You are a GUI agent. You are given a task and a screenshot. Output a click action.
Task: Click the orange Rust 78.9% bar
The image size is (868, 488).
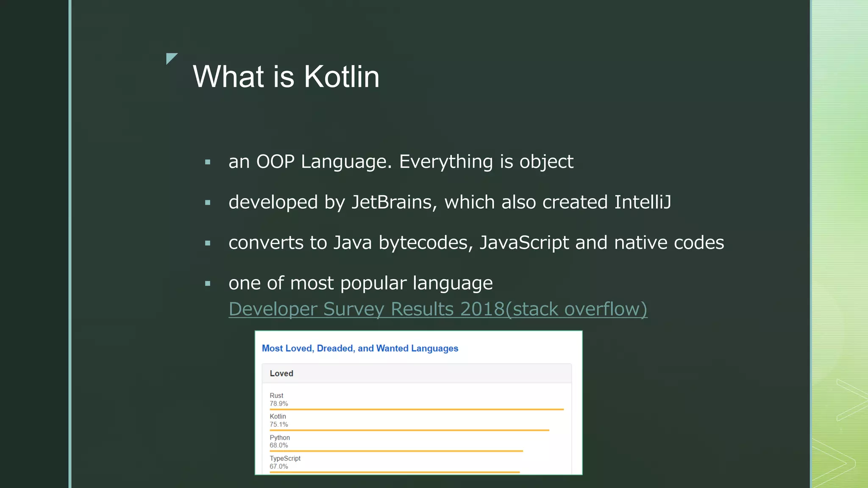pyautogui.click(x=416, y=409)
